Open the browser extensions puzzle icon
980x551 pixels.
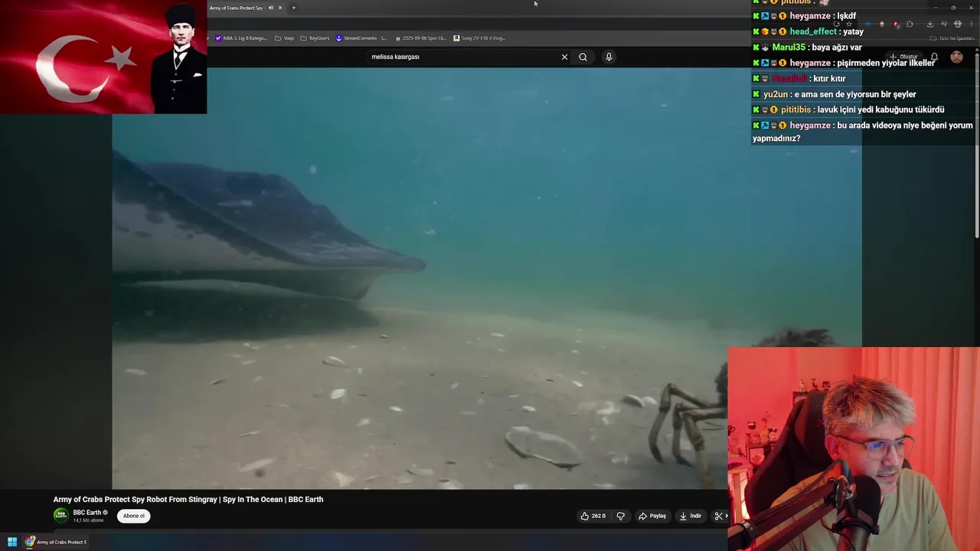coord(910,24)
